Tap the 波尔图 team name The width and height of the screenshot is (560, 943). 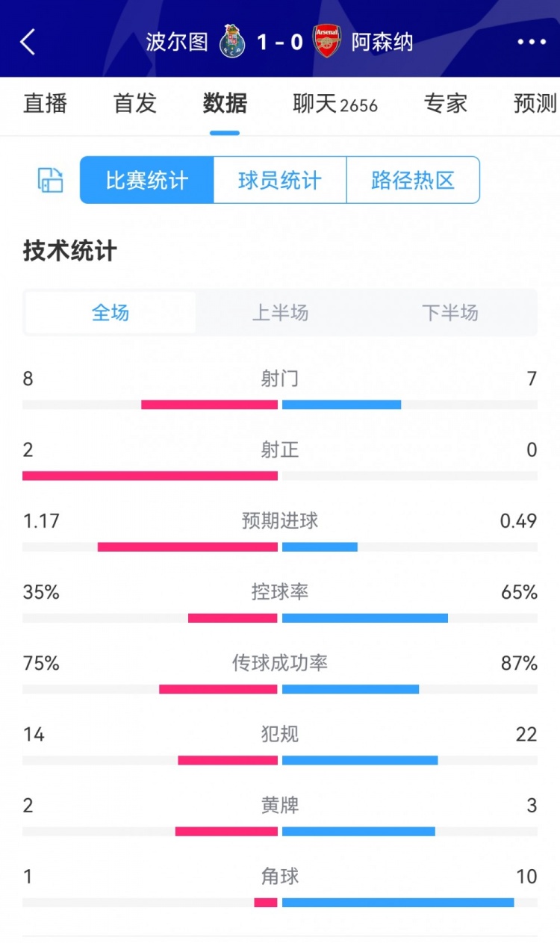click(177, 42)
